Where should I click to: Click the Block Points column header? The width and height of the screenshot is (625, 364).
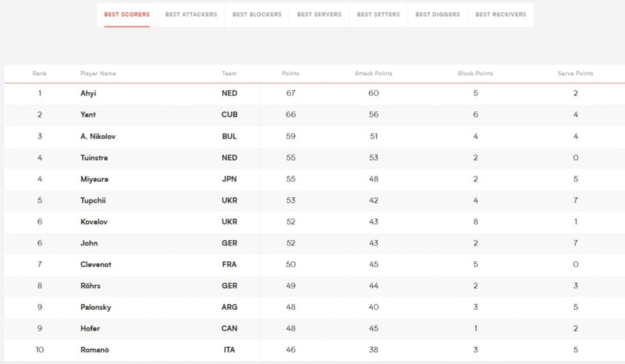click(475, 74)
